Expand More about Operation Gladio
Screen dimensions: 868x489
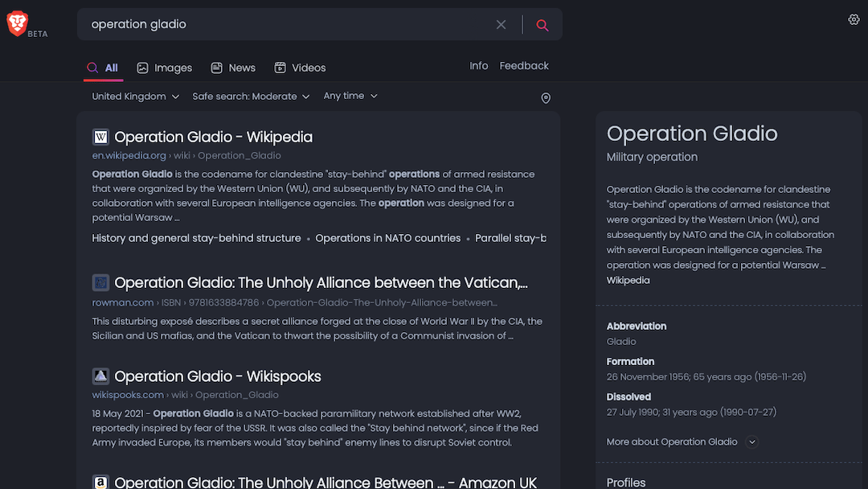click(x=682, y=442)
